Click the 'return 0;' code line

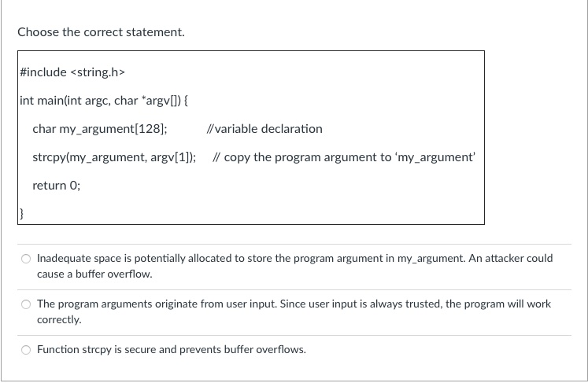(x=56, y=186)
